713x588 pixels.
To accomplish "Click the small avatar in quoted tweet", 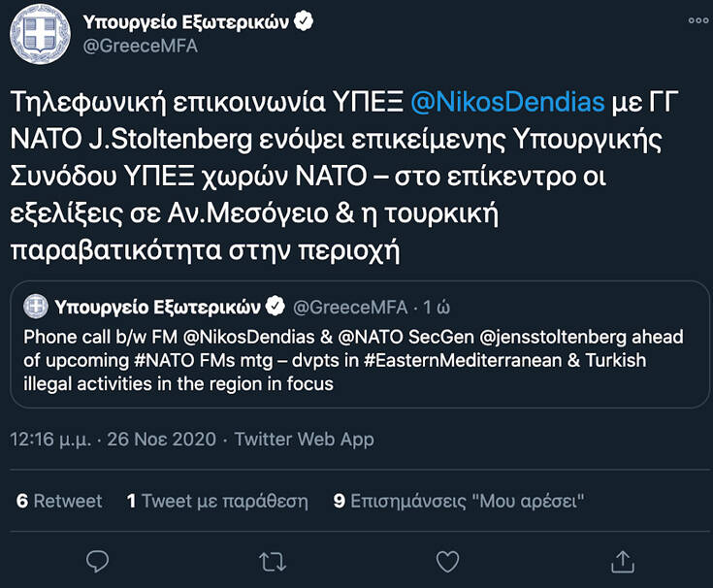I will (38, 308).
